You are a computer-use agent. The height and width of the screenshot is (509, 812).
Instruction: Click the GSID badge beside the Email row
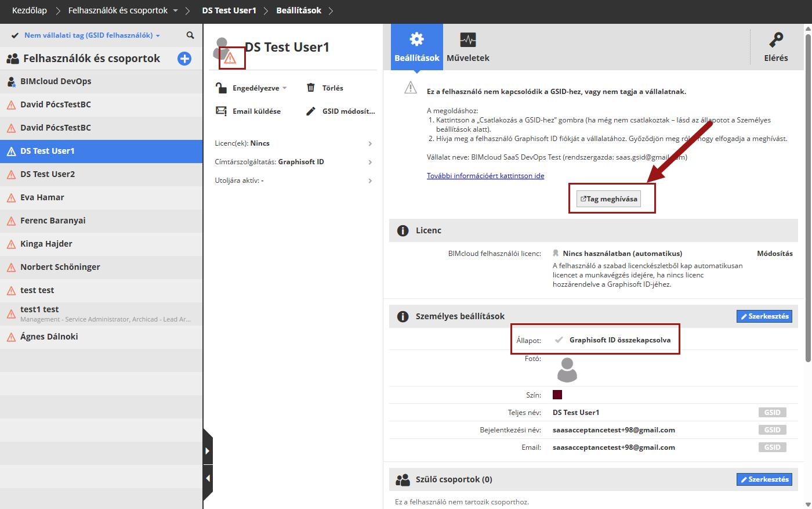tap(772, 447)
